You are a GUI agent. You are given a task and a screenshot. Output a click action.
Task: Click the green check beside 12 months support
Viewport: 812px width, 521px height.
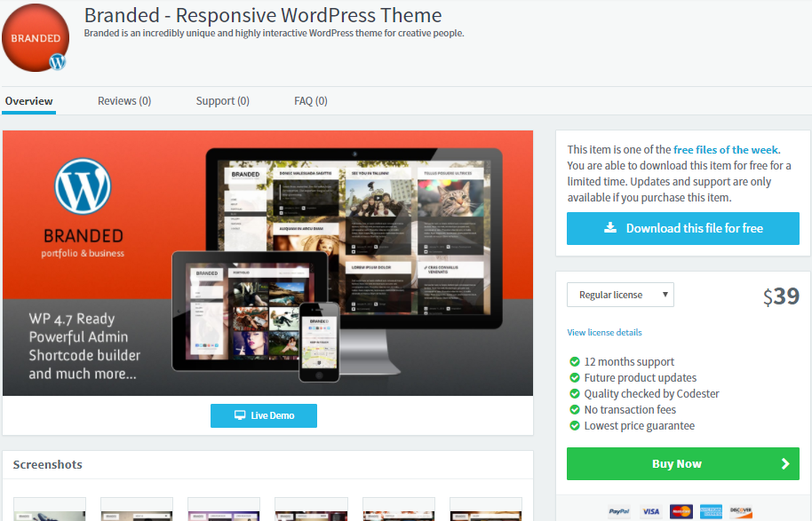point(574,362)
